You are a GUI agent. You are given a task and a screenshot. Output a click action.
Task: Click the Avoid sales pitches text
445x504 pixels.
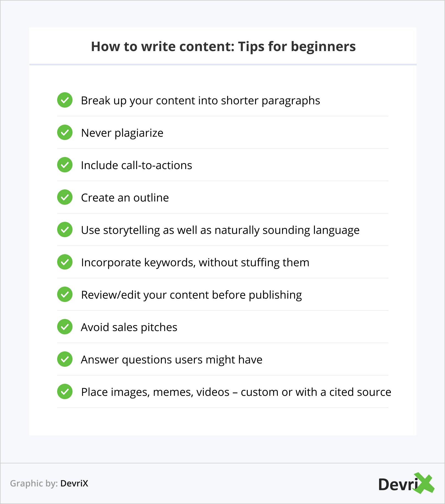click(129, 327)
